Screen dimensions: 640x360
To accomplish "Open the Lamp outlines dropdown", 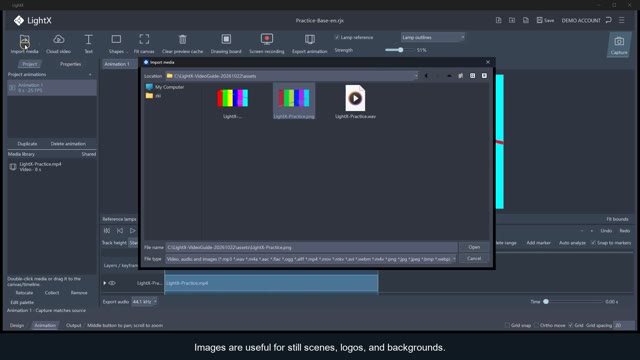I will tap(433, 37).
